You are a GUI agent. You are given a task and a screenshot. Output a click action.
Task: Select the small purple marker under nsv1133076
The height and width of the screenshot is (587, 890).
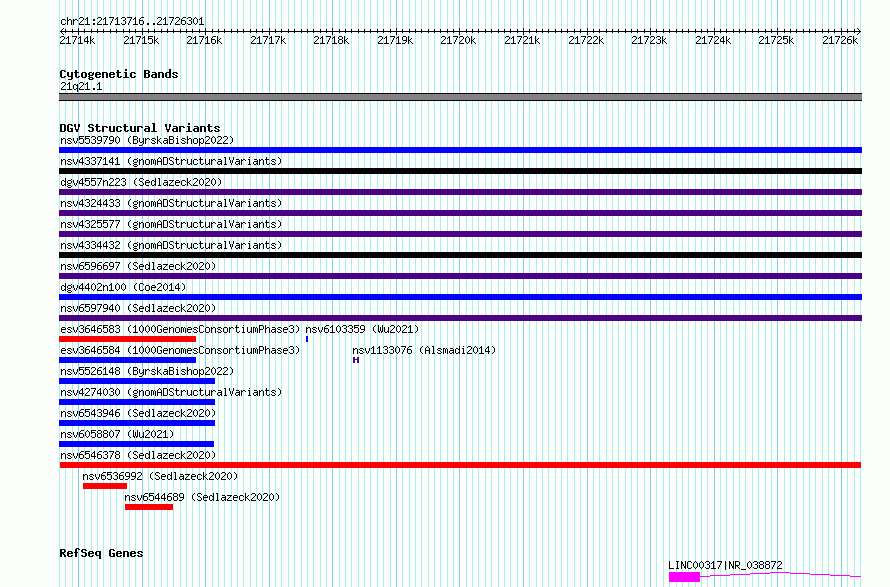click(x=356, y=360)
